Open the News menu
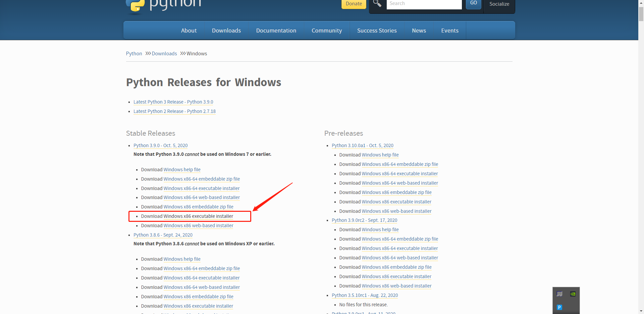Screen dimensions: 644x314 [x=419, y=30]
